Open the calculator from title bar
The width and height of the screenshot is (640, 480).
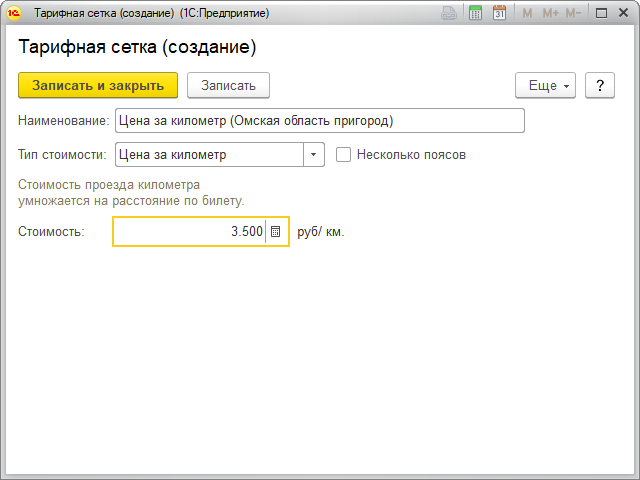click(x=475, y=13)
